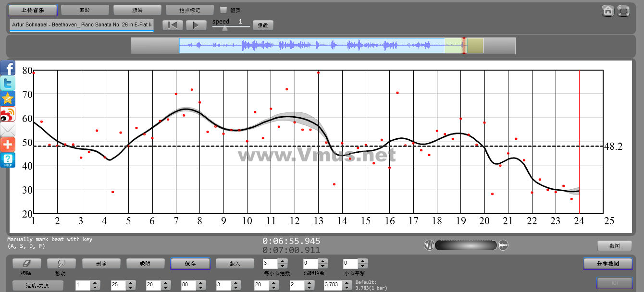Increase the 每小节拍数 beats-per-bar stepper
Viewport: 644px width, 292px height.
pos(282,261)
